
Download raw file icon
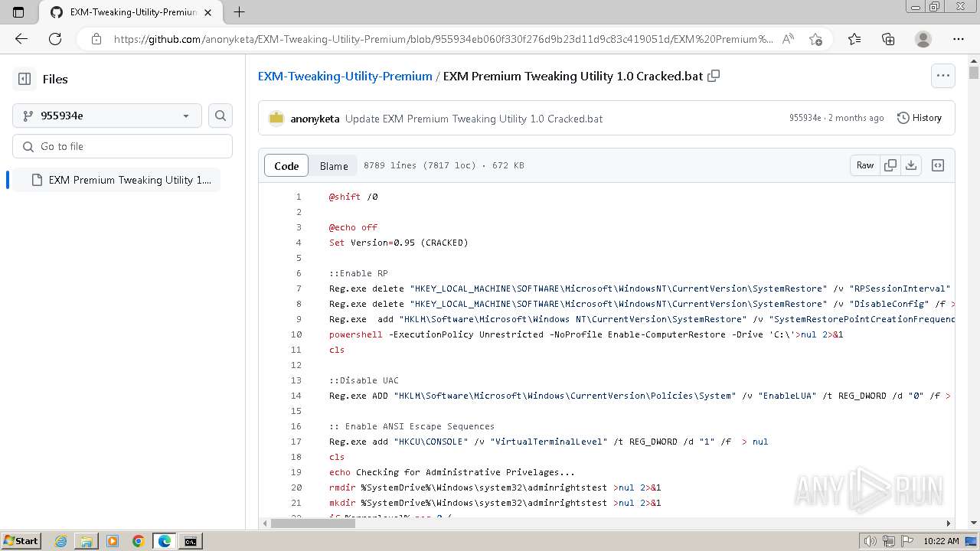click(911, 165)
